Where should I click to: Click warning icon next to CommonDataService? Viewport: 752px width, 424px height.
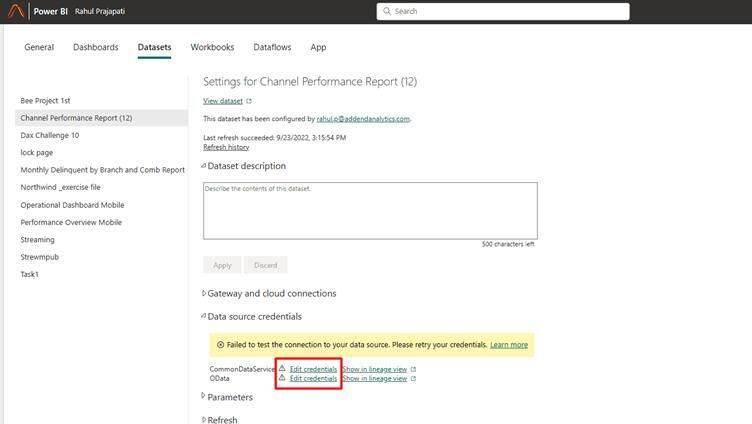282,369
